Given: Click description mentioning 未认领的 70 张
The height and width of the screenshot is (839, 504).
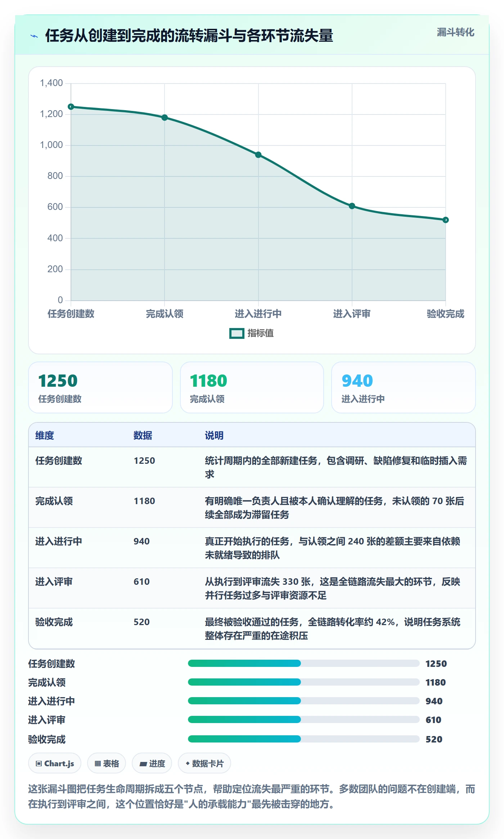Looking at the screenshot, I should 334,508.
